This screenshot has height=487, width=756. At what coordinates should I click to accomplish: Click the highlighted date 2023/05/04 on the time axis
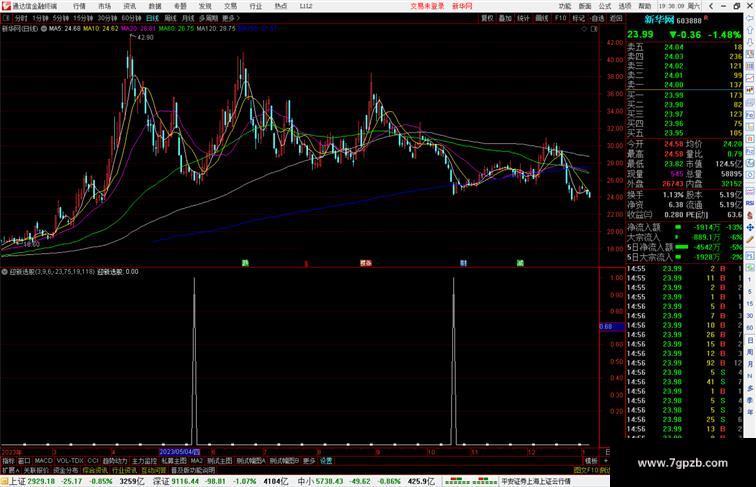pyautogui.click(x=179, y=452)
